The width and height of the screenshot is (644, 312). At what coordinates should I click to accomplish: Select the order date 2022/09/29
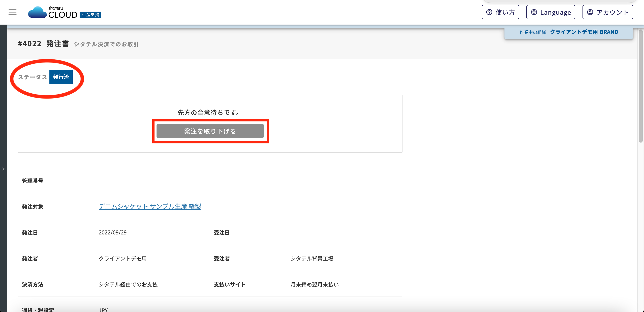112,233
